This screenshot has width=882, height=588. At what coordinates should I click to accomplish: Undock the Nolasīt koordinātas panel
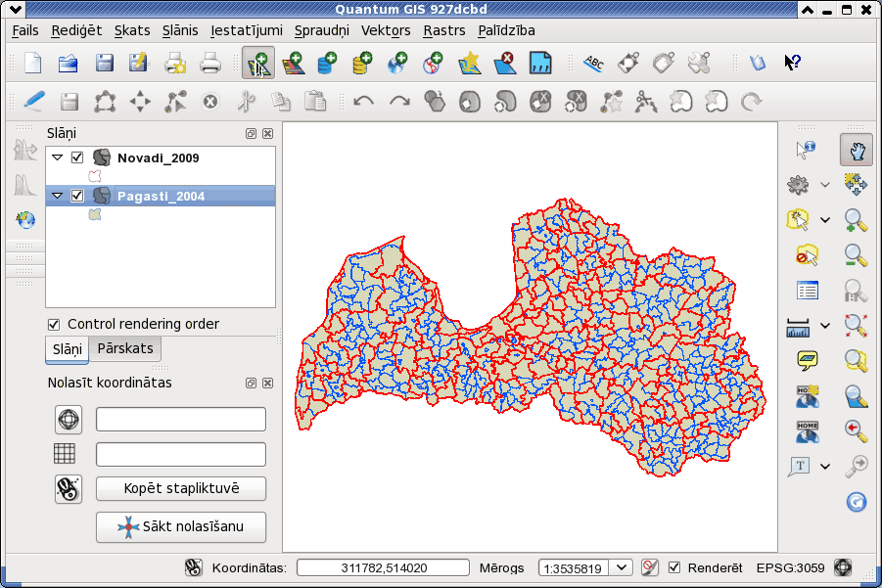point(251,383)
